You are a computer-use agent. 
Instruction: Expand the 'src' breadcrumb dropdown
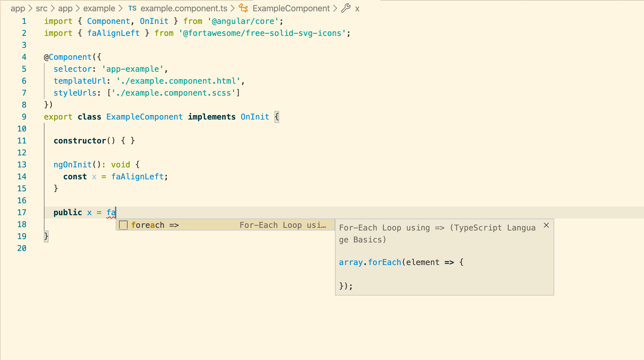click(42, 8)
